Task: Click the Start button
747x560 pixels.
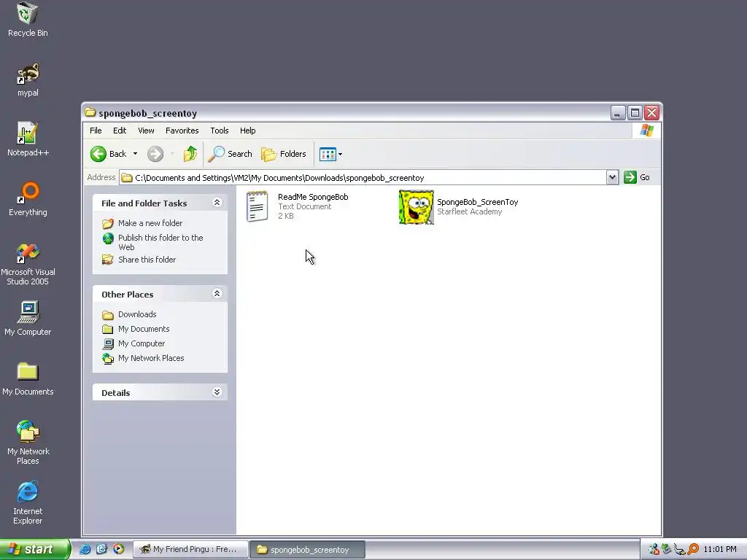Action: (x=35, y=549)
